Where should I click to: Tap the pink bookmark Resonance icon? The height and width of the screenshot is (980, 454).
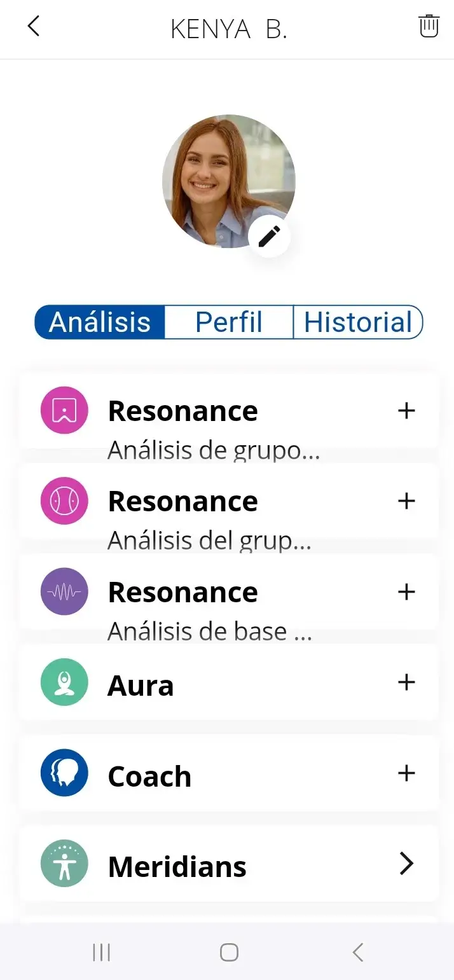(x=64, y=411)
